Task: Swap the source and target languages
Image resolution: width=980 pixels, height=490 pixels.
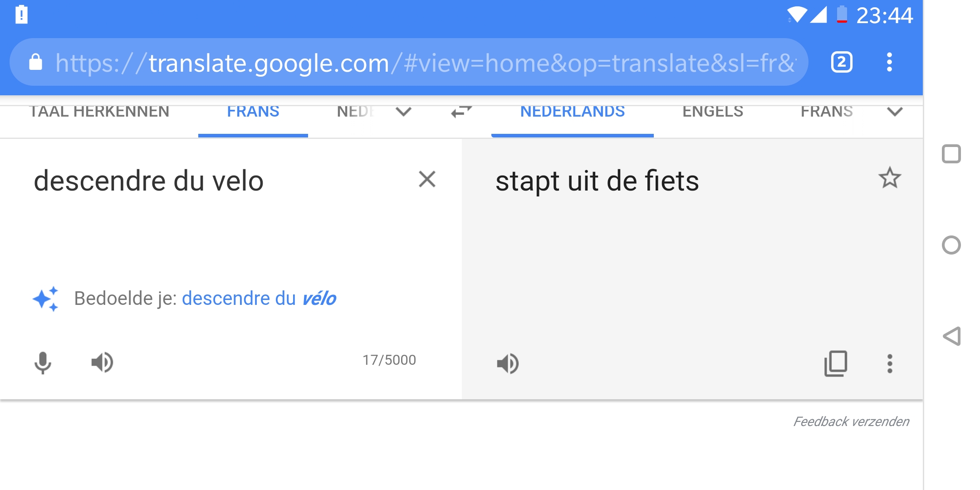Action: coord(461,112)
